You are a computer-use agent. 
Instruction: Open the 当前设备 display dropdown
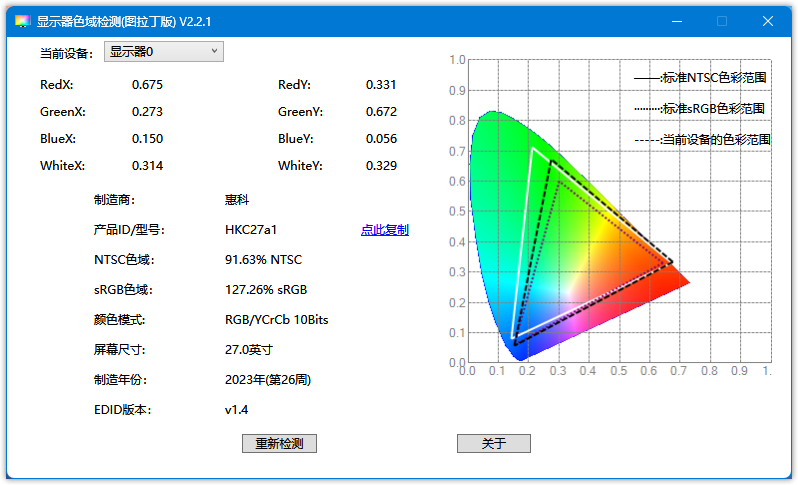[x=164, y=52]
